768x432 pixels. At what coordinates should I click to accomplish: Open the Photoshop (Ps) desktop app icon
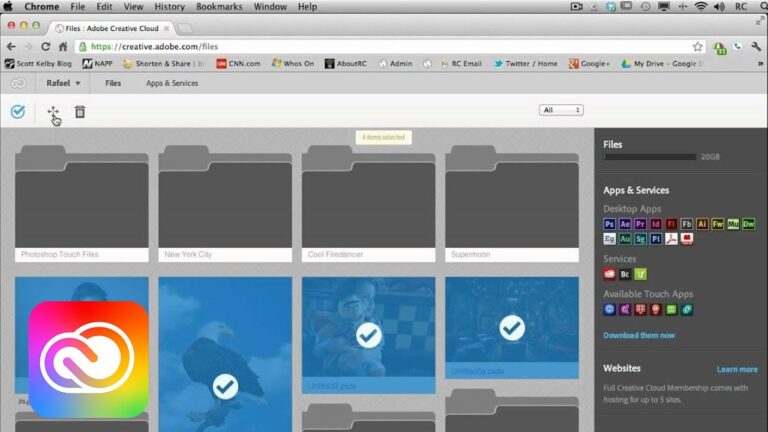point(609,224)
